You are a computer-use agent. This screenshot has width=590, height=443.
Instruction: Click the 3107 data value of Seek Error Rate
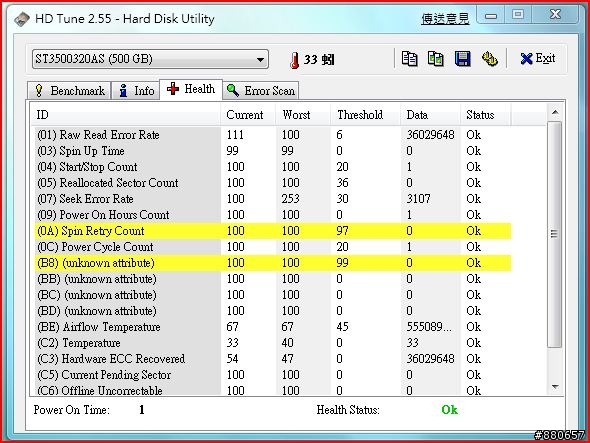pos(418,199)
